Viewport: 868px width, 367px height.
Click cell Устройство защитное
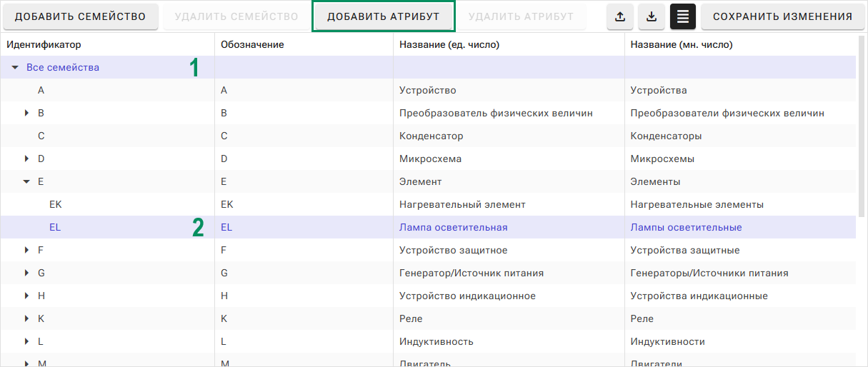[453, 250]
